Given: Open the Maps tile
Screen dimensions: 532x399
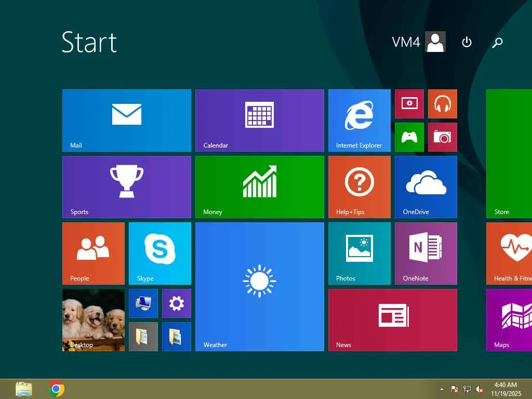Looking at the screenshot, I should (509, 320).
